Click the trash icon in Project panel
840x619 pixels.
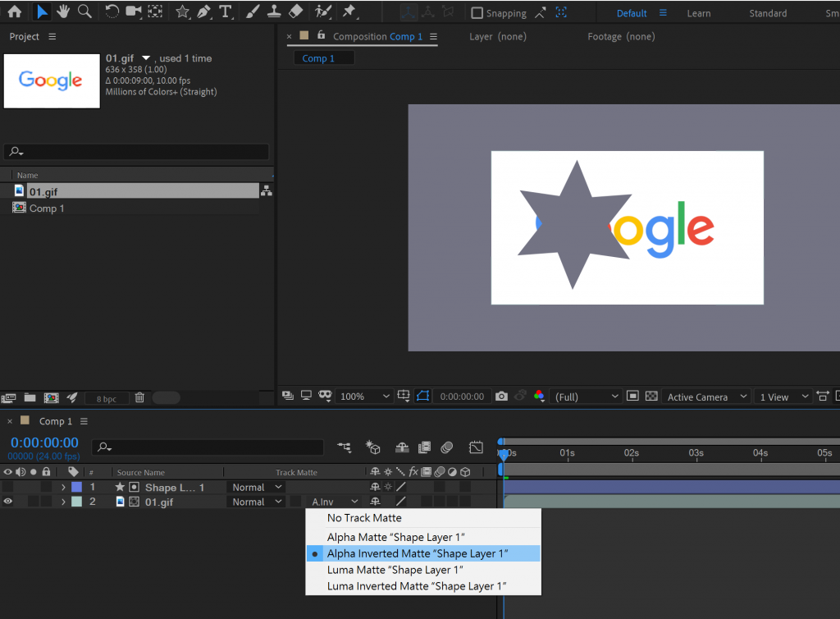coord(139,398)
